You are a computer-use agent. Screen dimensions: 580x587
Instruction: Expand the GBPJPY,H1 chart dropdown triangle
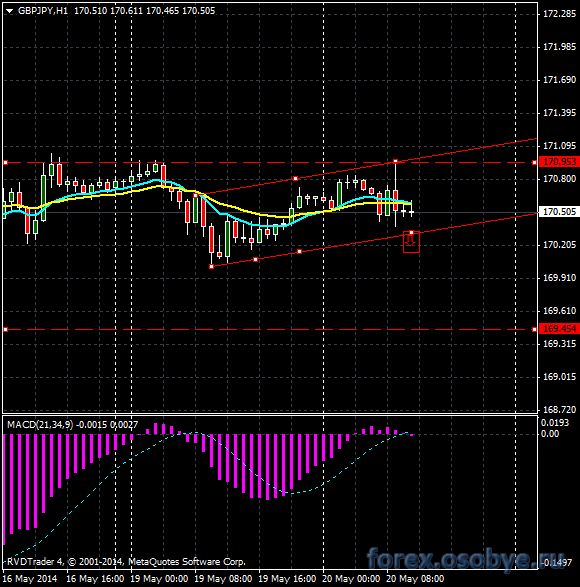click(x=9, y=11)
